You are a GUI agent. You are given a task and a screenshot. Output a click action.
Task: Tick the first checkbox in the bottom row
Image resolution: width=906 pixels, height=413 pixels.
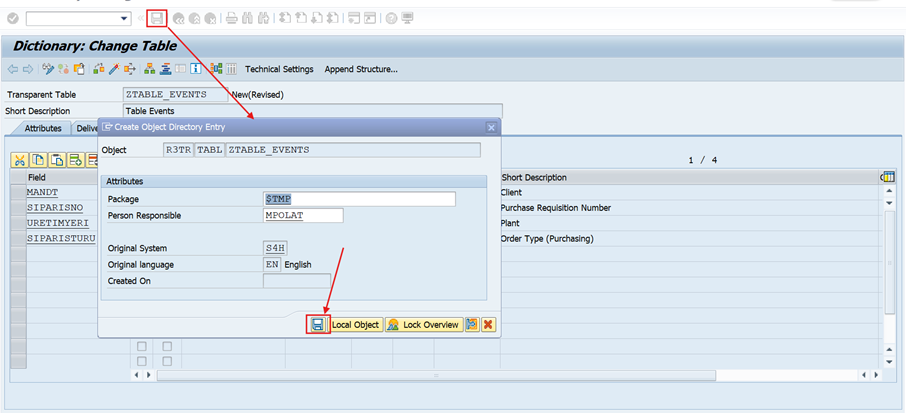(142, 361)
